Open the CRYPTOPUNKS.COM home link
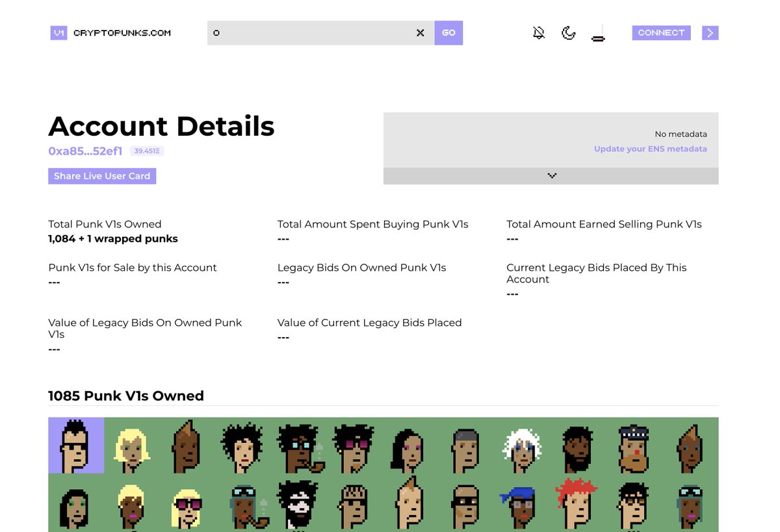 coord(122,33)
